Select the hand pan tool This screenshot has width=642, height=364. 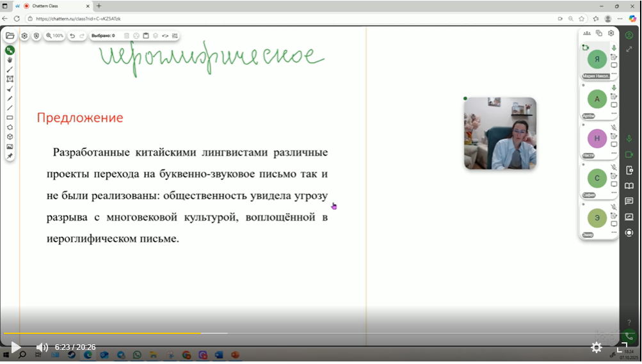click(10, 60)
